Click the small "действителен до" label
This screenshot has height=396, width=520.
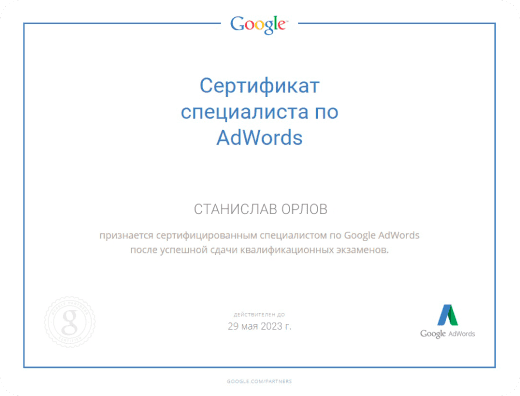(x=259, y=315)
